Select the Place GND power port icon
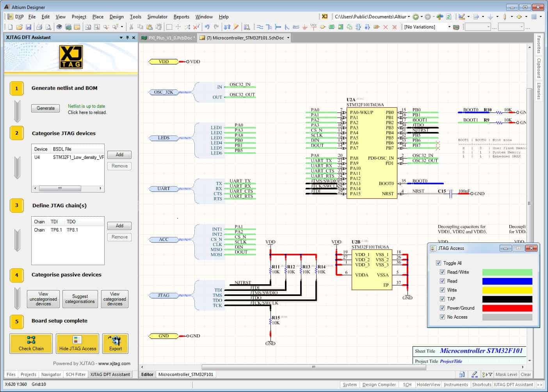This screenshot has height=392, width=548. (x=304, y=27)
